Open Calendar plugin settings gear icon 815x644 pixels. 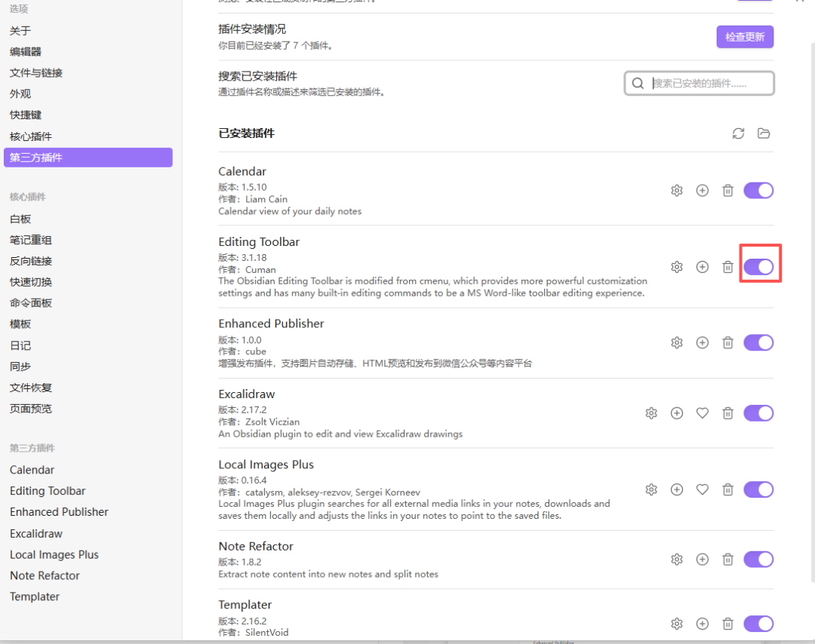677,191
